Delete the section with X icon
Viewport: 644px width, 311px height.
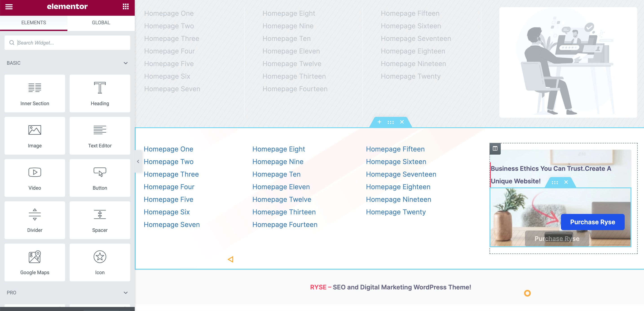tap(402, 122)
